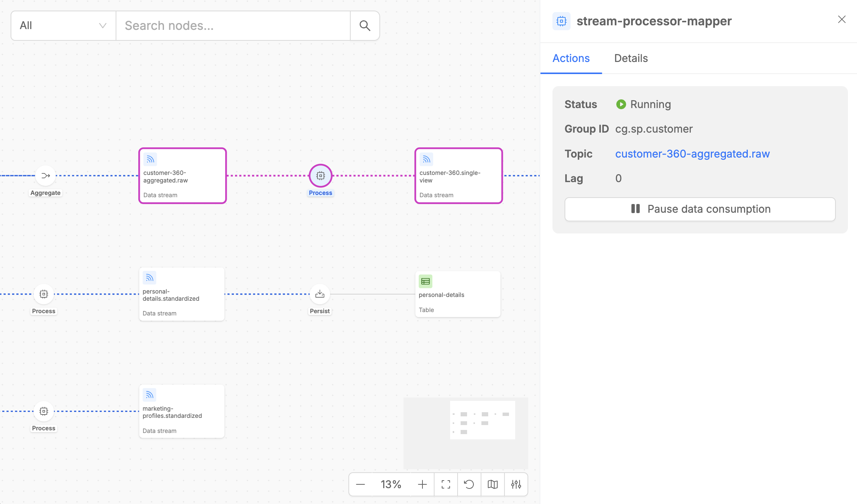Click the Persist node icon
The width and height of the screenshot is (857, 504).
320,294
